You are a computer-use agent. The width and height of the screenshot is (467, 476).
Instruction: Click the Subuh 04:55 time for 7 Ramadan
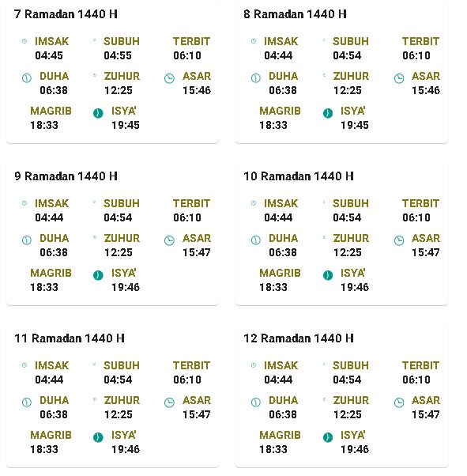pos(118,55)
